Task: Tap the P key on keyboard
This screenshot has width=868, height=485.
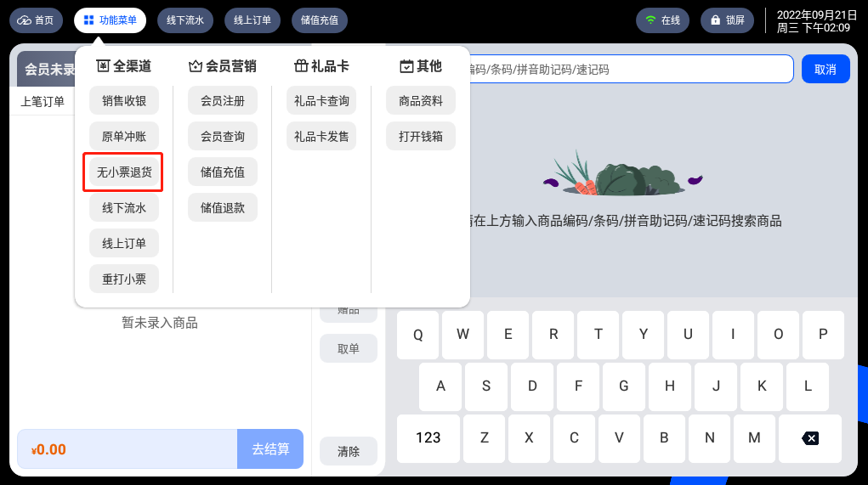Action: (x=823, y=335)
